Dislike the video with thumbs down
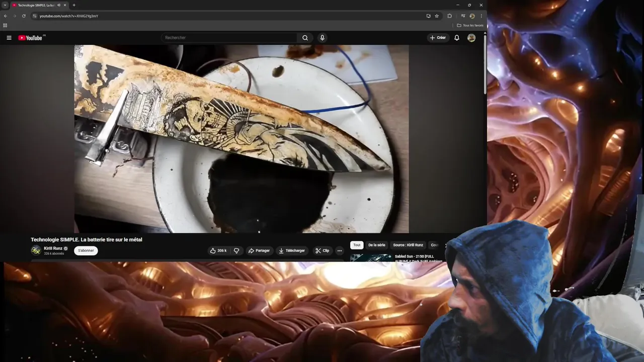644x362 pixels. (x=236, y=250)
